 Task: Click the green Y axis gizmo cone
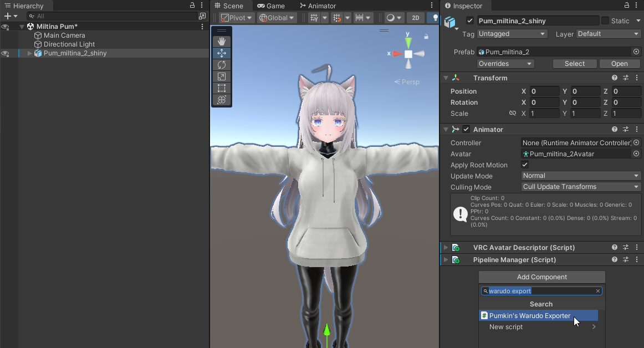point(408,42)
